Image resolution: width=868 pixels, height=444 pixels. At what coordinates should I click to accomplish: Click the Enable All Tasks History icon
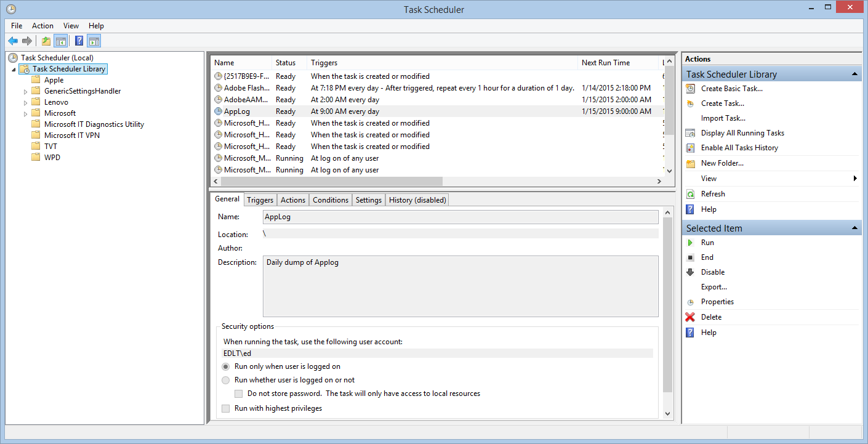coord(690,148)
